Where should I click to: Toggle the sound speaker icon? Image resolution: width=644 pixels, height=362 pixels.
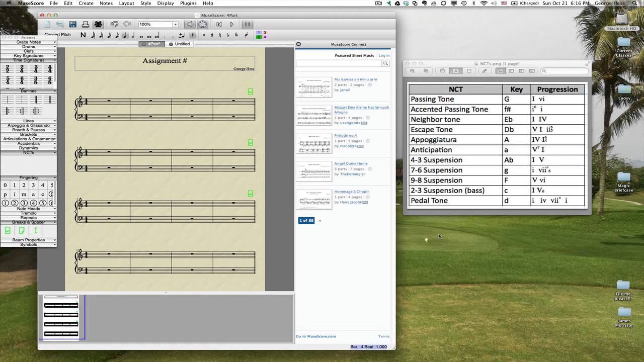tap(190, 24)
